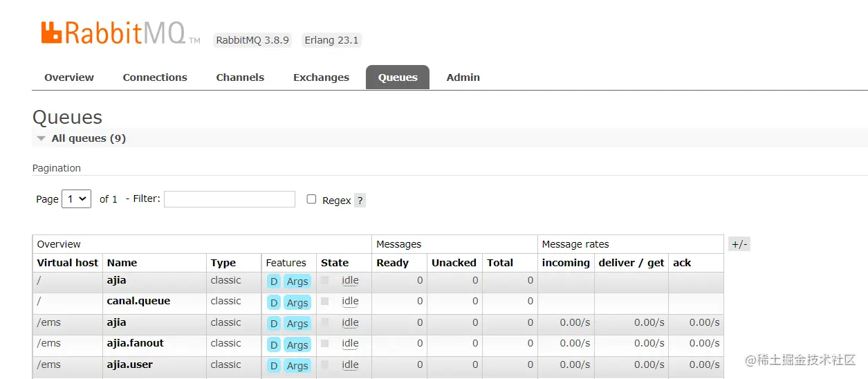Viewport: 868px width, 379px height.
Task: Sort by incoming rate column header
Action: (x=566, y=263)
